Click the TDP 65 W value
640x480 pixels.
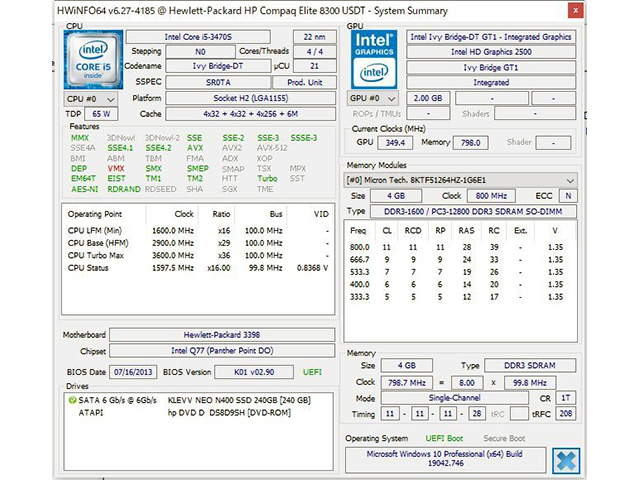[x=101, y=114]
